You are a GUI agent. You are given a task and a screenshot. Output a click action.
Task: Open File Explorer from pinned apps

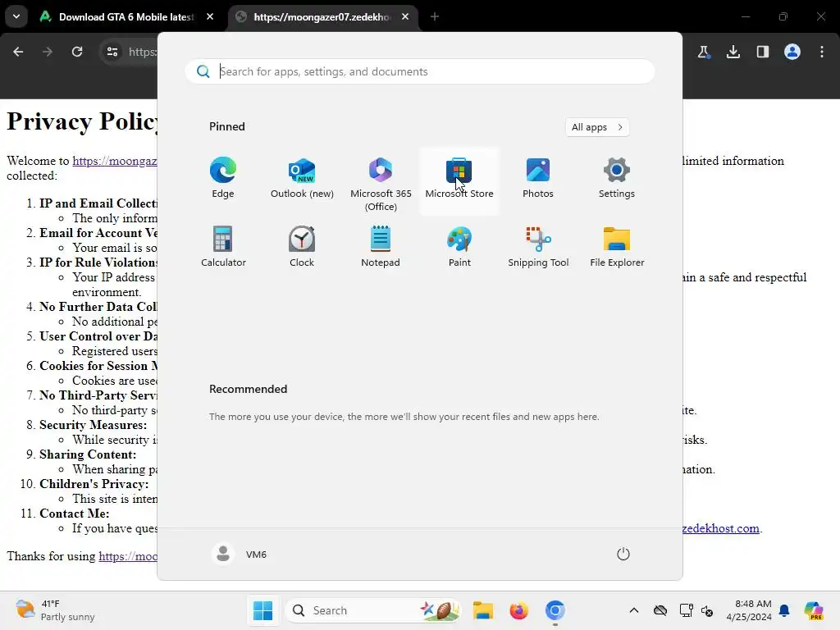click(x=617, y=248)
